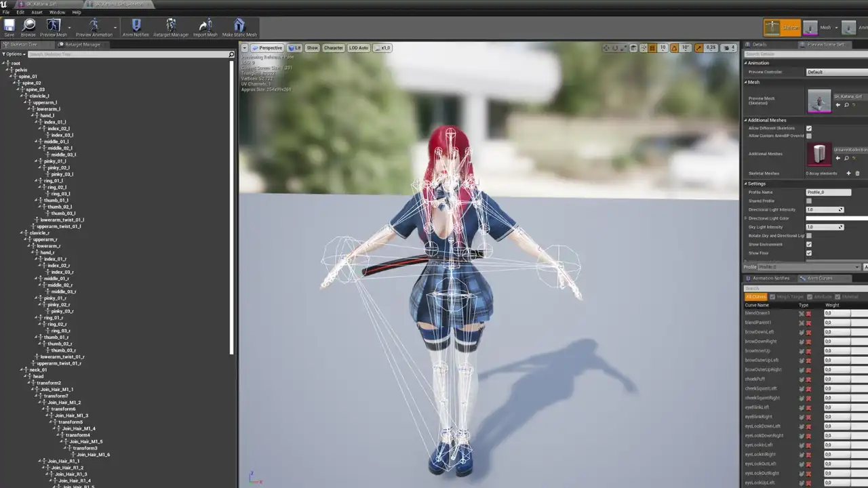Disable the Show Environment checkbox
The height and width of the screenshot is (488, 868).
click(809, 245)
